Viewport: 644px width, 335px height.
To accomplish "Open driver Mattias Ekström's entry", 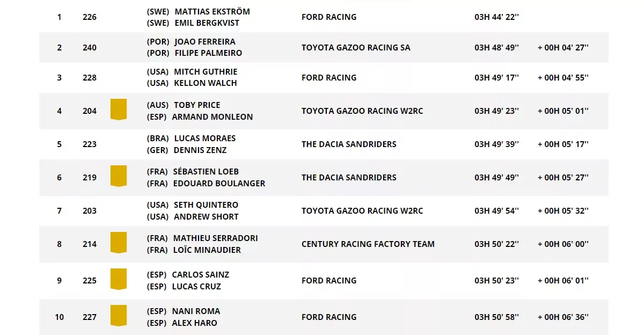I will 212,11.
